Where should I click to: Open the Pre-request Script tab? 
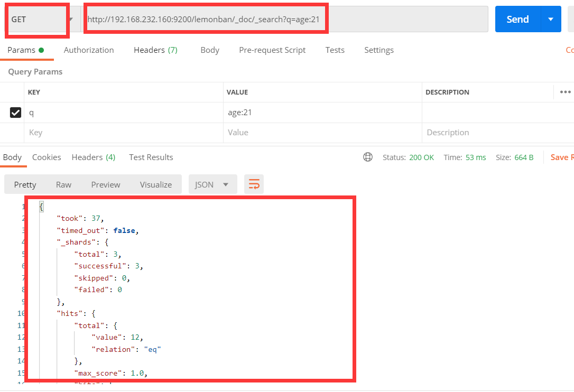[x=272, y=50]
